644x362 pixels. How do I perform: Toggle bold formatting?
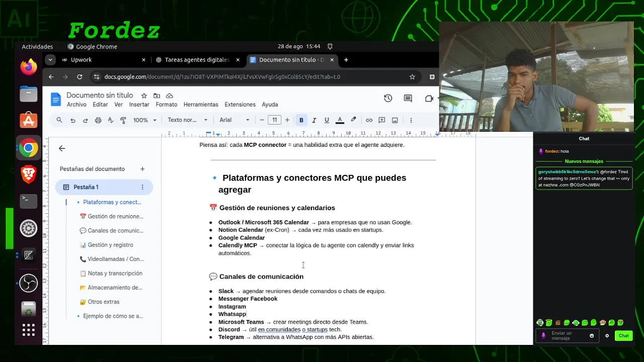301,120
